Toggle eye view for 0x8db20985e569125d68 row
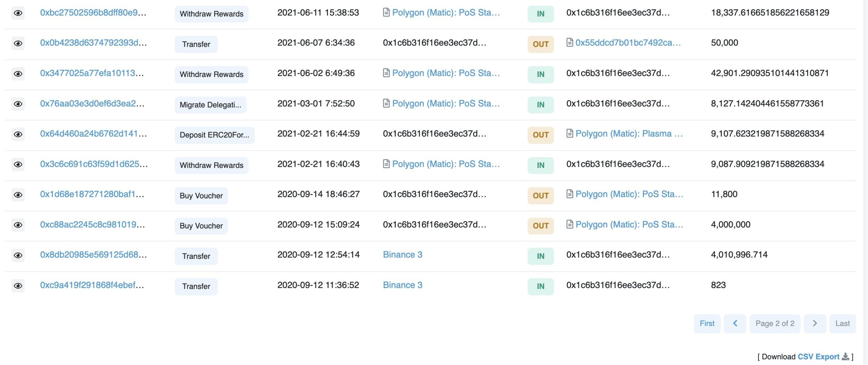The height and width of the screenshot is (365, 868). 18,255
